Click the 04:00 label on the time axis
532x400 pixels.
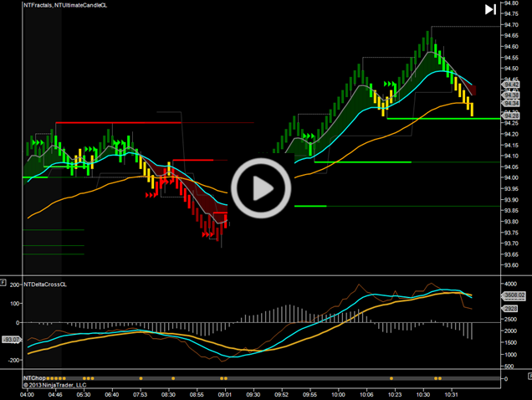(x=27, y=394)
